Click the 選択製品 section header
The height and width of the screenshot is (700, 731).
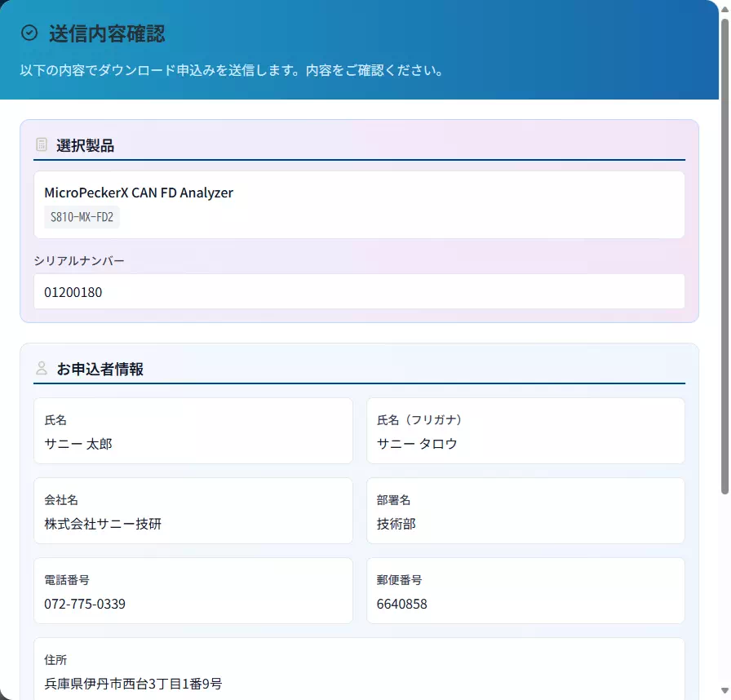pyautogui.click(x=86, y=144)
